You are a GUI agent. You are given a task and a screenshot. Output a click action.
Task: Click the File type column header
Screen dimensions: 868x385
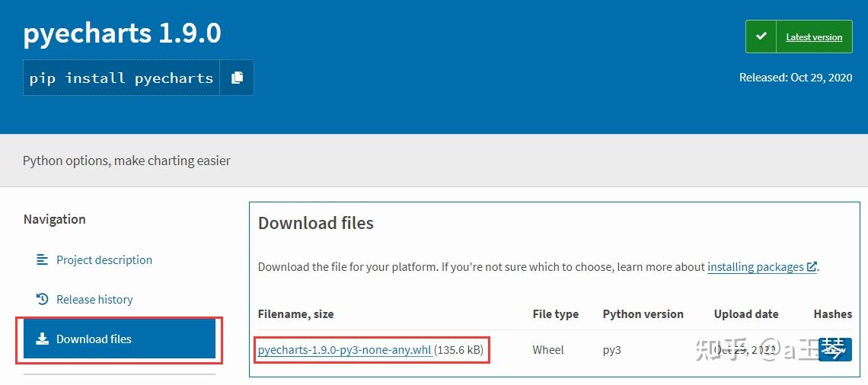tap(555, 314)
